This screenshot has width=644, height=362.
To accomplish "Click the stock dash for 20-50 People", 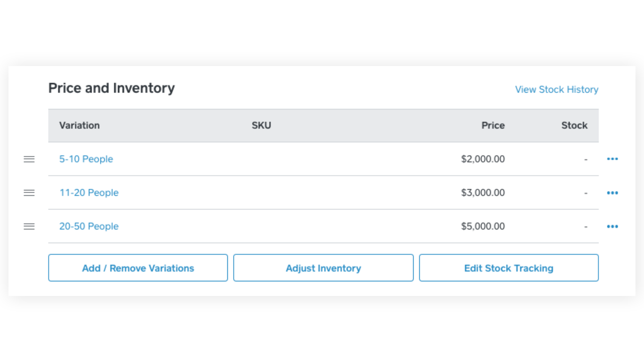I will (586, 227).
